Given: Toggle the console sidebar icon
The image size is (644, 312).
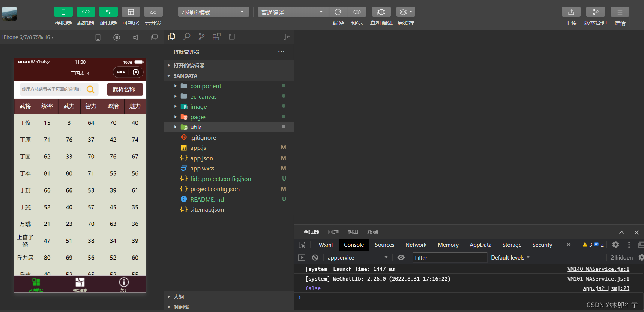Looking at the screenshot, I should pyautogui.click(x=302, y=257).
